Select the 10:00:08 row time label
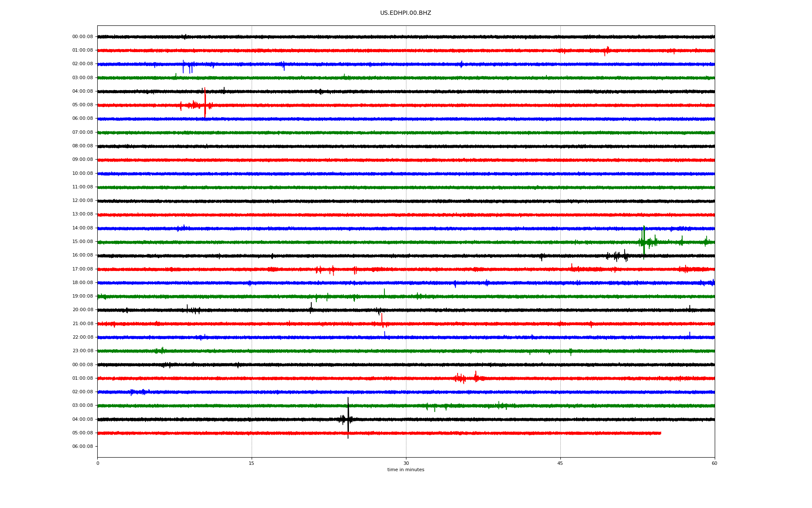 click(82, 174)
